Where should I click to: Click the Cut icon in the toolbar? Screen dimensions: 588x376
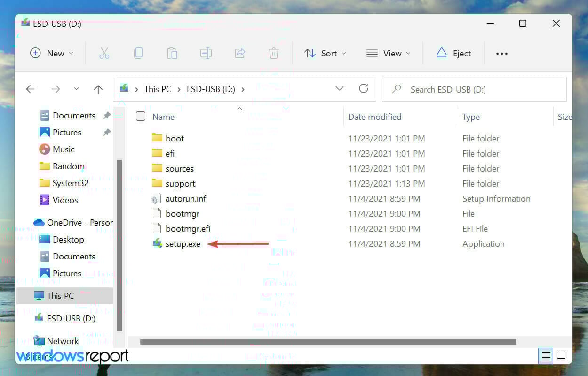coord(104,53)
